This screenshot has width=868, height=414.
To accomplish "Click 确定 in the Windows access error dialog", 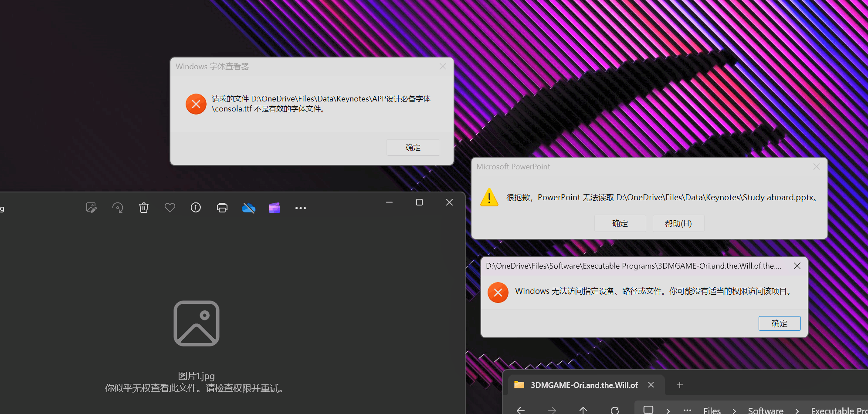I will coord(780,323).
